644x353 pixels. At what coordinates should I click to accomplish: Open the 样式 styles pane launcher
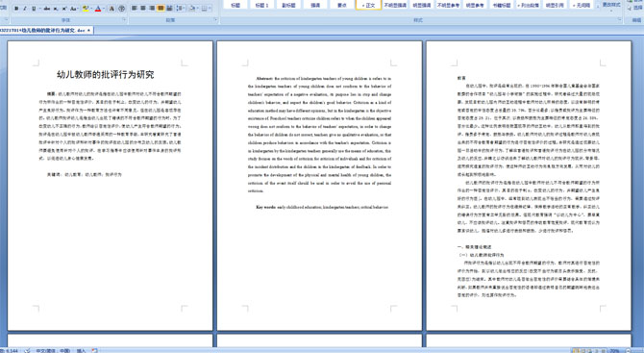619,19
